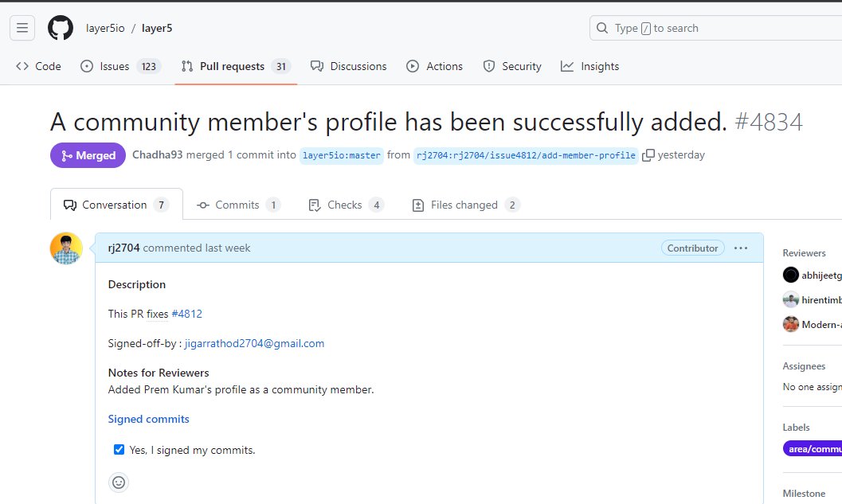Click the Description heading in comment

pyautogui.click(x=137, y=284)
